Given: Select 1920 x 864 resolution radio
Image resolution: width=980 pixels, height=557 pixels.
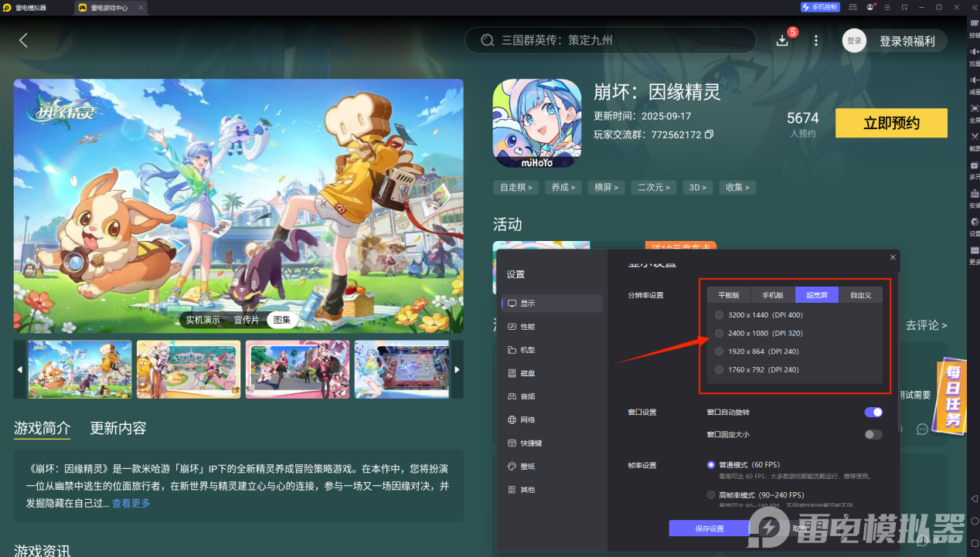Looking at the screenshot, I should tap(720, 352).
